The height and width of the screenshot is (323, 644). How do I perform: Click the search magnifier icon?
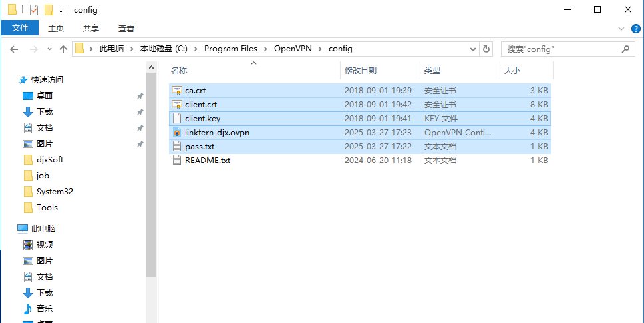tap(625, 49)
